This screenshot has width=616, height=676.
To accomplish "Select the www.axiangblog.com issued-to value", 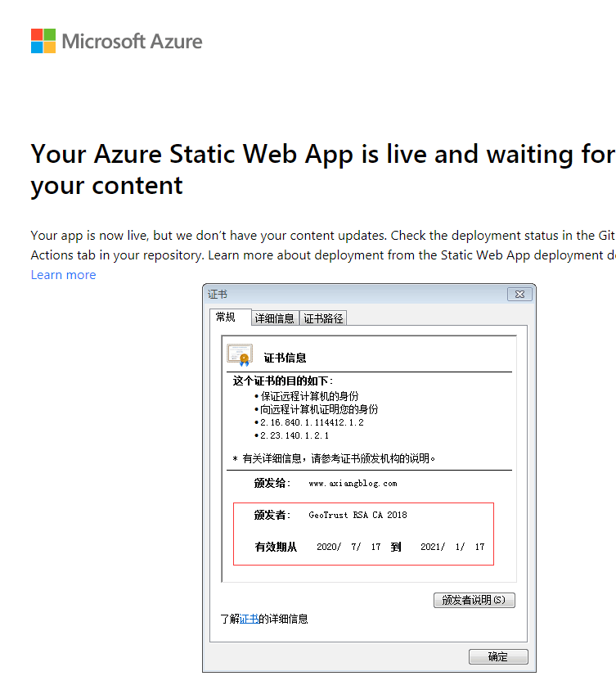I will tap(353, 484).
